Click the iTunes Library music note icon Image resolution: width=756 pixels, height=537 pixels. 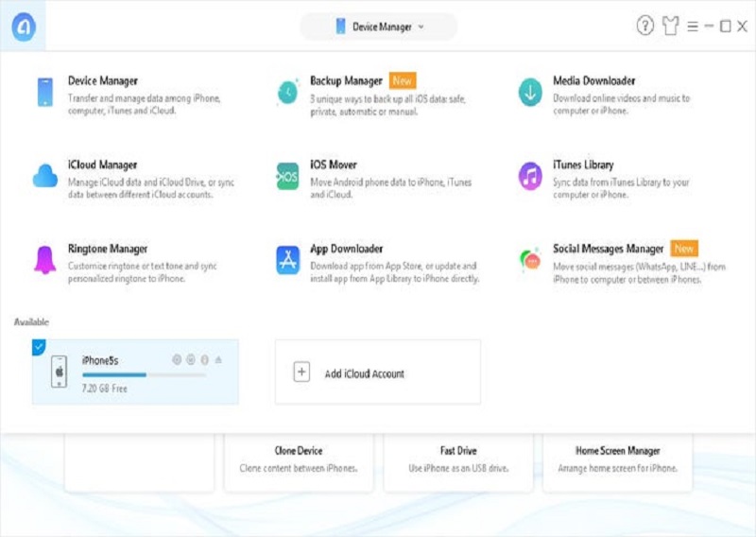tap(530, 176)
